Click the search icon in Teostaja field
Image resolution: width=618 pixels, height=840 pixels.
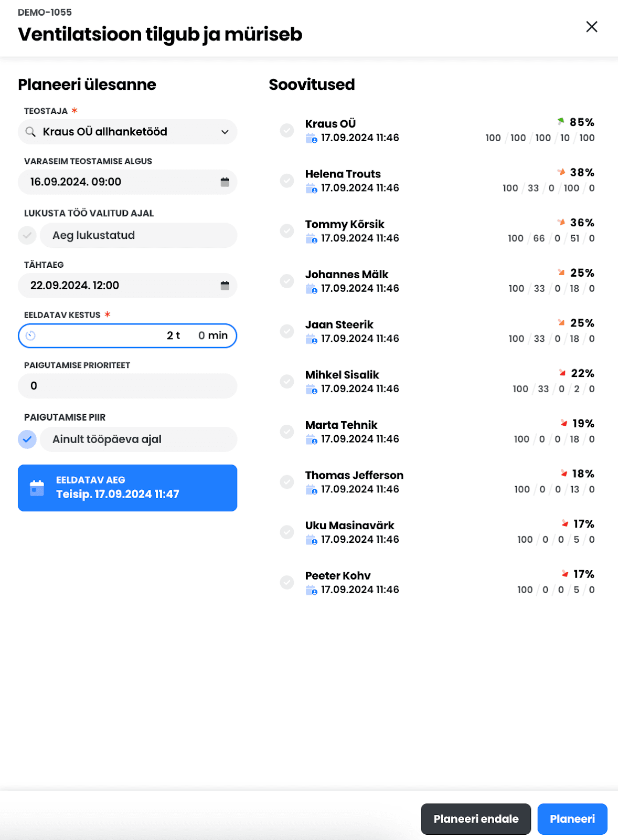pos(31,132)
